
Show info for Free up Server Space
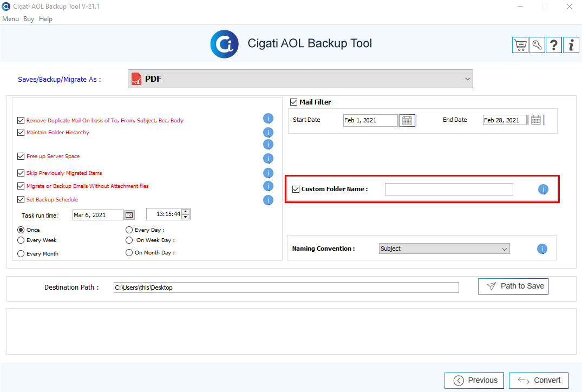(x=269, y=159)
